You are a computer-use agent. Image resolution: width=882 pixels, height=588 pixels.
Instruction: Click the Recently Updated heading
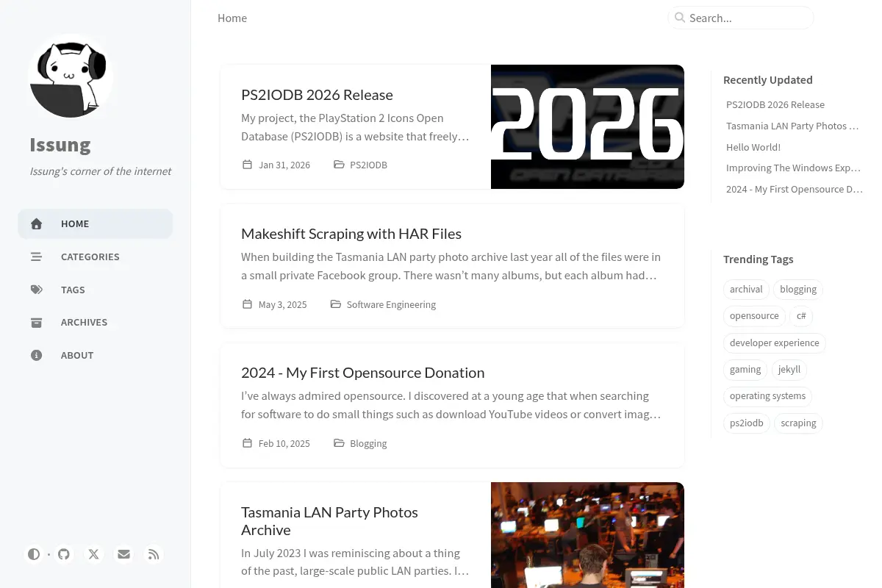point(768,80)
